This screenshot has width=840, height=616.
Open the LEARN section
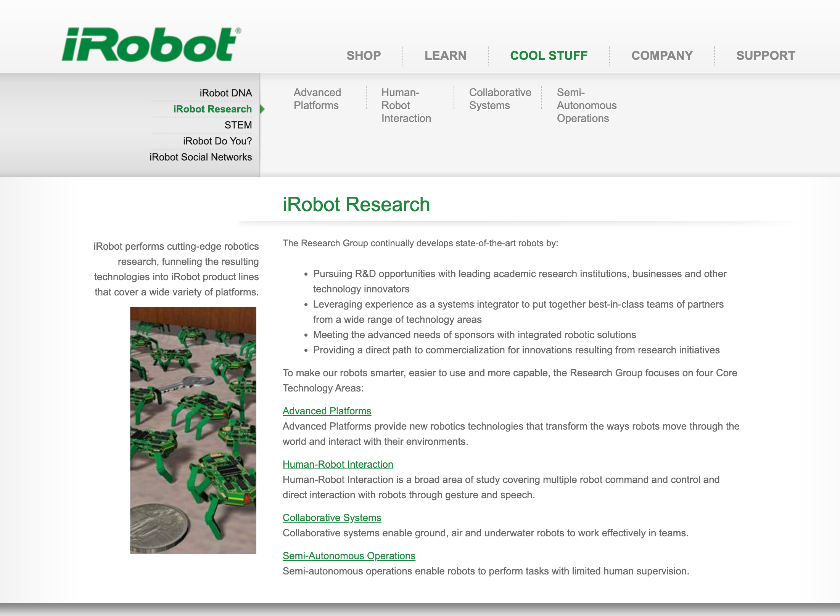(x=445, y=55)
